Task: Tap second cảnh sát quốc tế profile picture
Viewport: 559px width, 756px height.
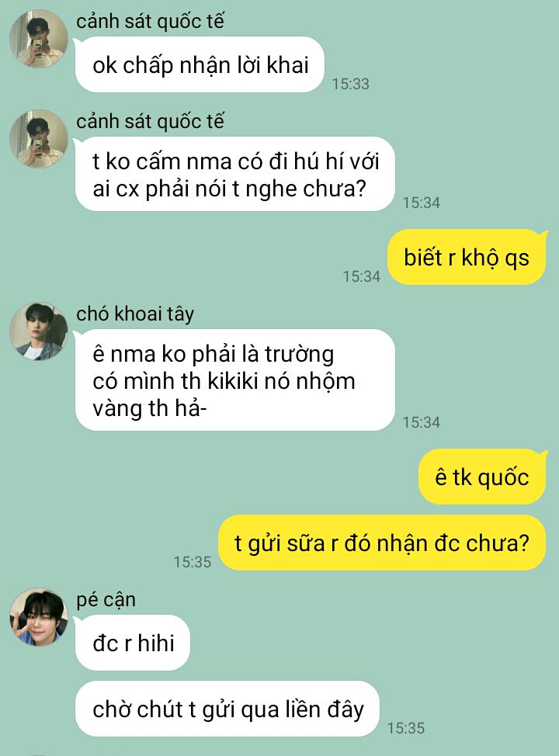Action: (39, 139)
